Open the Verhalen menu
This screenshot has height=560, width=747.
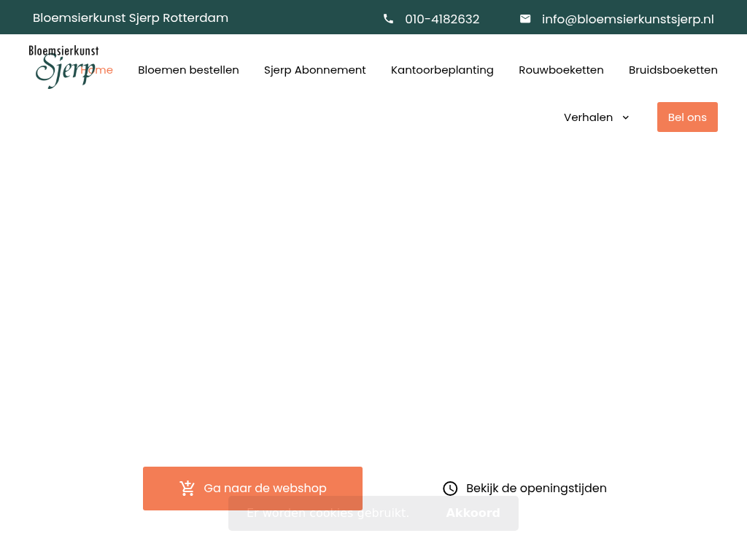(x=588, y=117)
